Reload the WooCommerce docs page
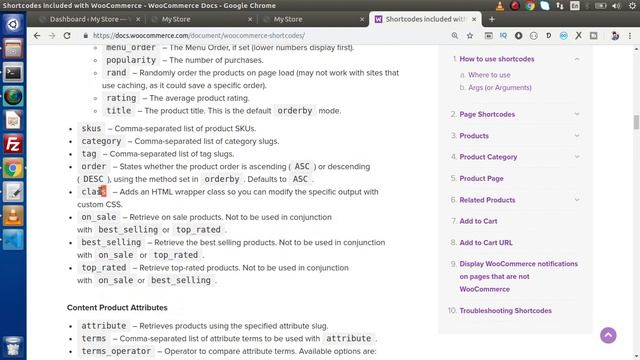Image resolution: width=640 pixels, height=360 pixels. pos(67,36)
